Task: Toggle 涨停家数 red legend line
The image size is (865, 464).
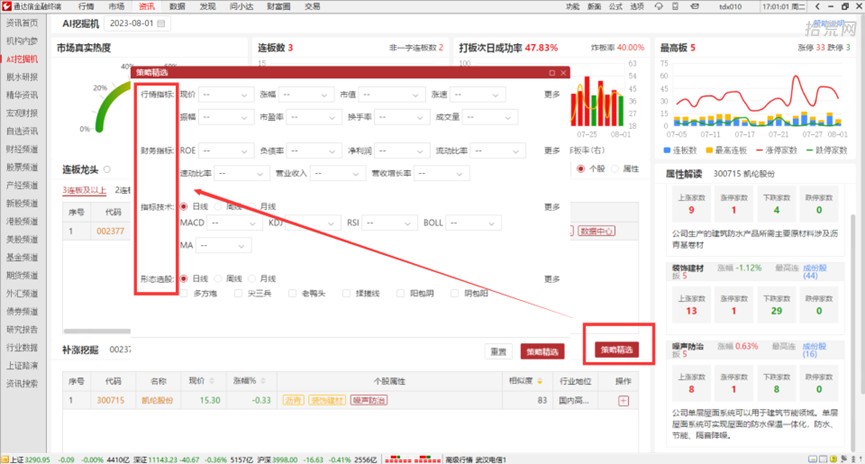Action: point(759,150)
